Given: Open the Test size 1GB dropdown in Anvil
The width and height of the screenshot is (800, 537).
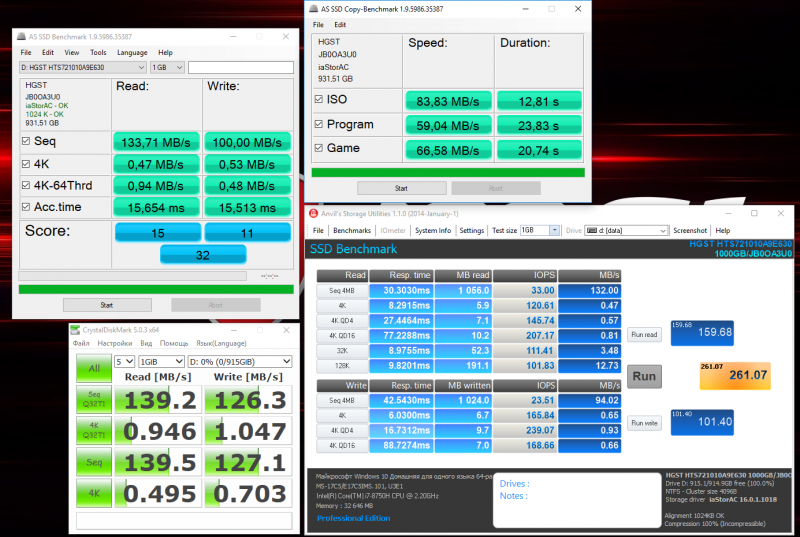Looking at the screenshot, I should [540, 231].
